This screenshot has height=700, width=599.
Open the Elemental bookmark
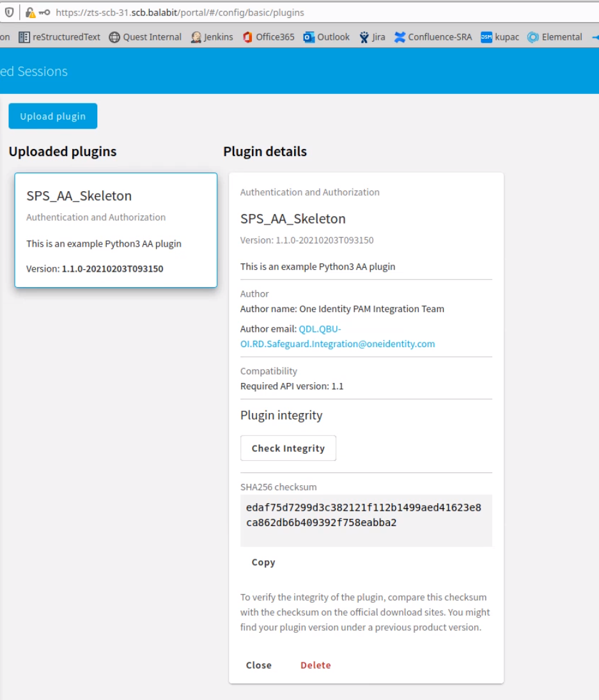pyautogui.click(x=555, y=37)
